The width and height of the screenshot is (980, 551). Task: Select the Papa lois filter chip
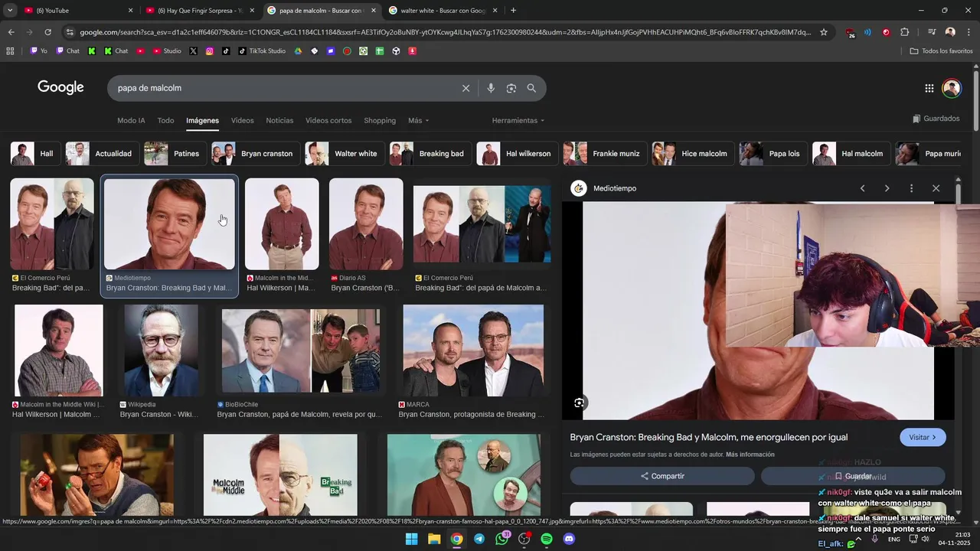[x=773, y=154]
